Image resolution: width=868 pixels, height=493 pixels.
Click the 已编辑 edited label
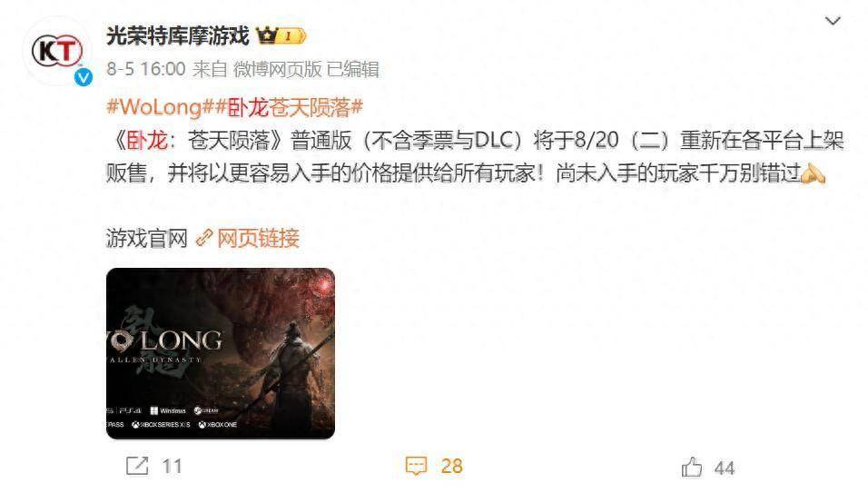pyautogui.click(x=353, y=69)
